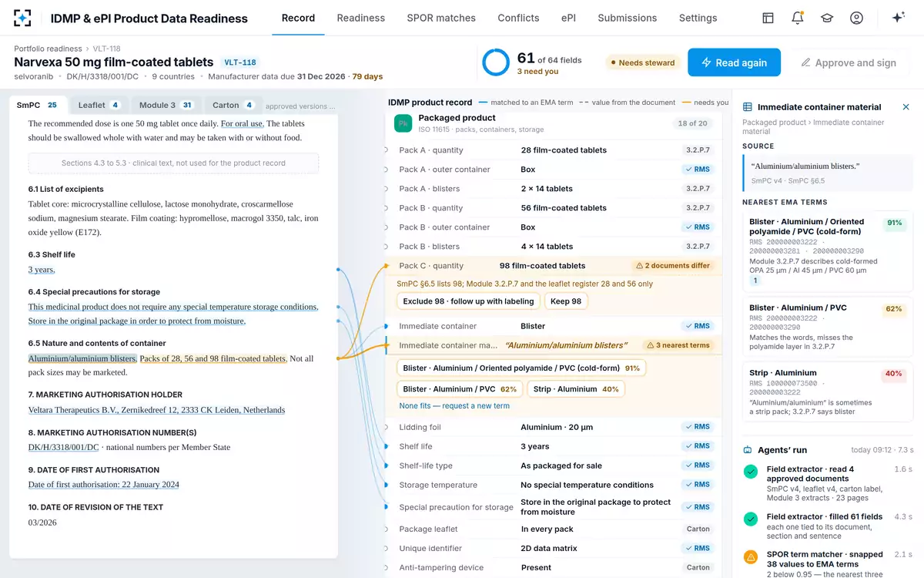Click the 18 of 20 fields counter
The width and height of the screenshot is (924, 578).
(x=692, y=123)
